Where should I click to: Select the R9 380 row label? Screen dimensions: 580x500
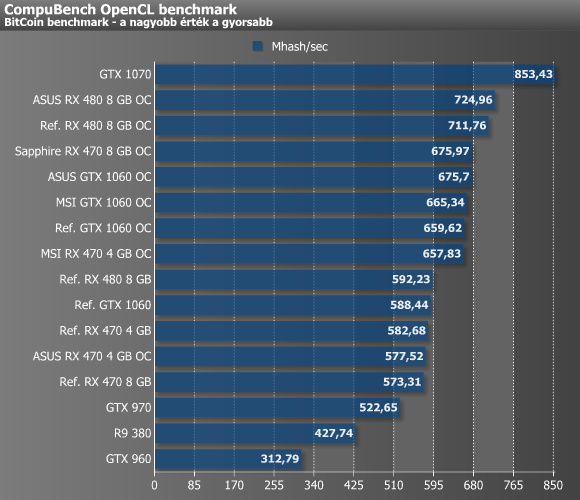(133, 433)
